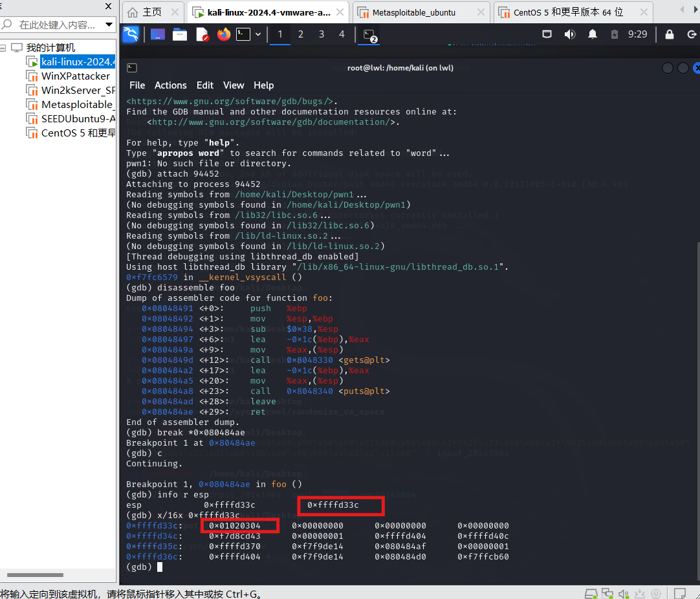Open the View menu in terminal
Viewport: 700px width, 599px height.
click(234, 85)
